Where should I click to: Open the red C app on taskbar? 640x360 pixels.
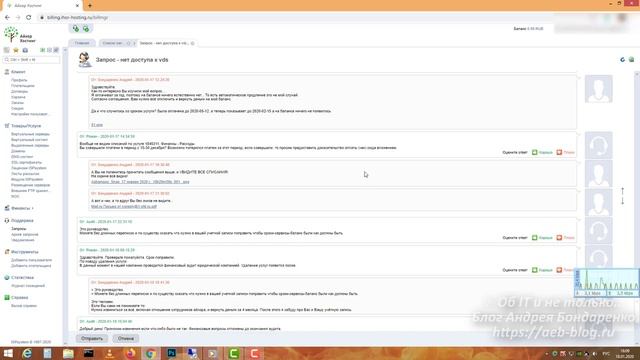pyautogui.click(x=254, y=353)
